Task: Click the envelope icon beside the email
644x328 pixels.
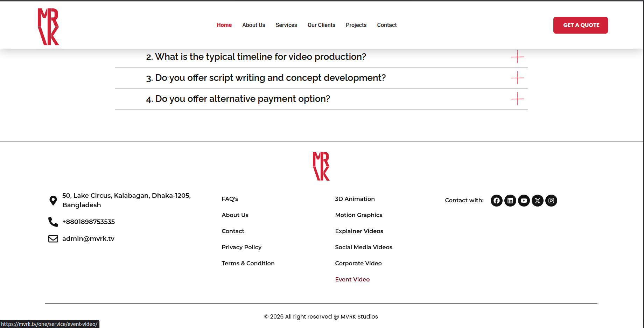Action: pyautogui.click(x=53, y=239)
